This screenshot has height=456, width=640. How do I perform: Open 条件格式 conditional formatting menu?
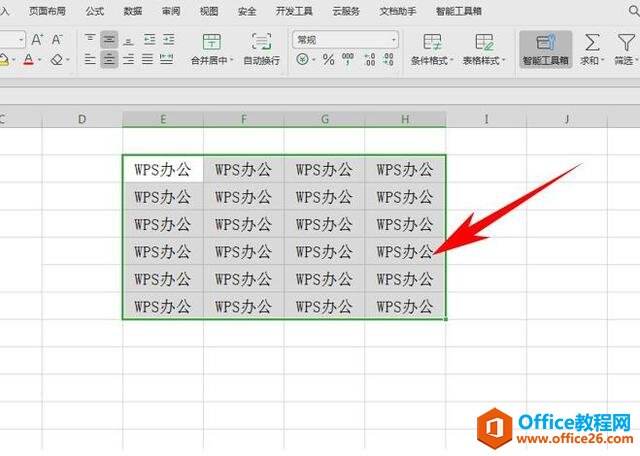(x=432, y=49)
